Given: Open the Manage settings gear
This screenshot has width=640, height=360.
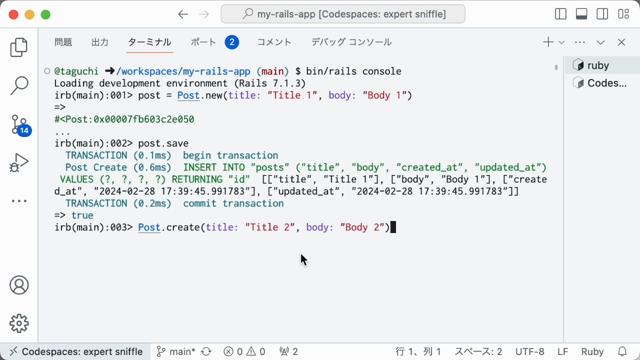Looking at the screenshot, I should pyautogui.click(x=19, y=323).
